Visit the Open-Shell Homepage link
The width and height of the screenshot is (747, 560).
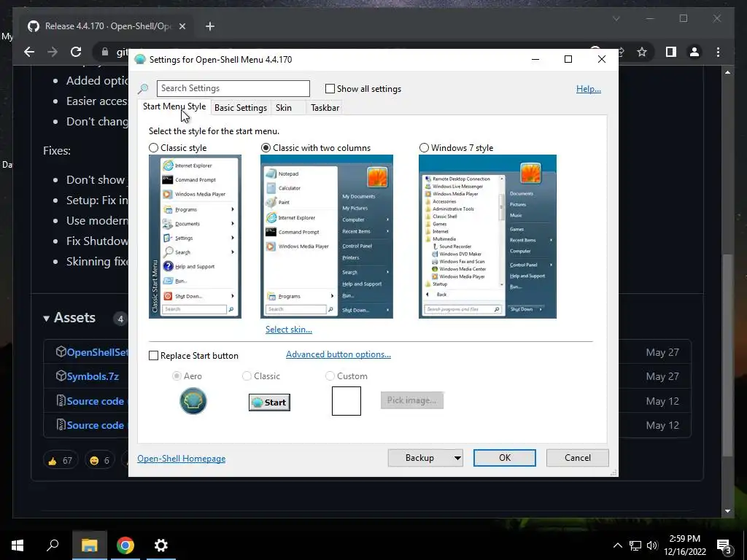point(182,459)
